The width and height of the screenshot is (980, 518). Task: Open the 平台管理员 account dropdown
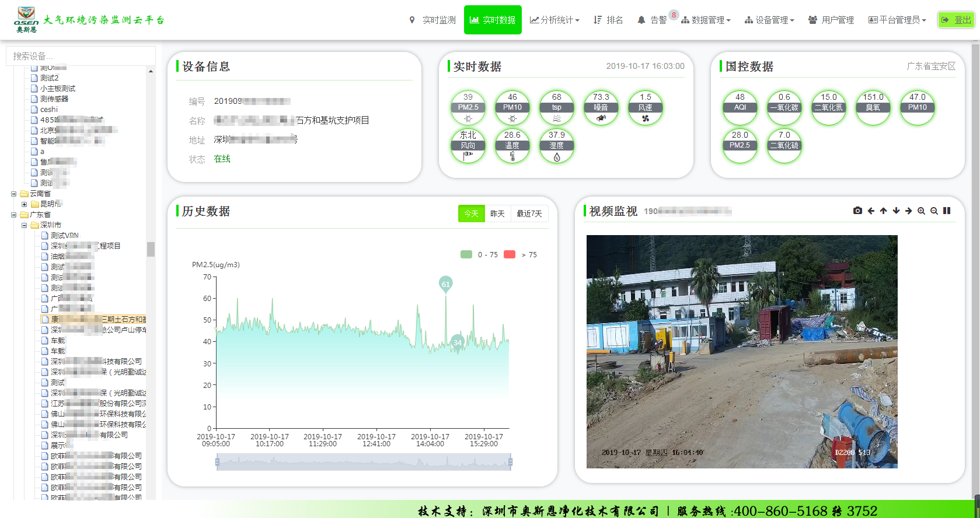[x=897, y=20]
